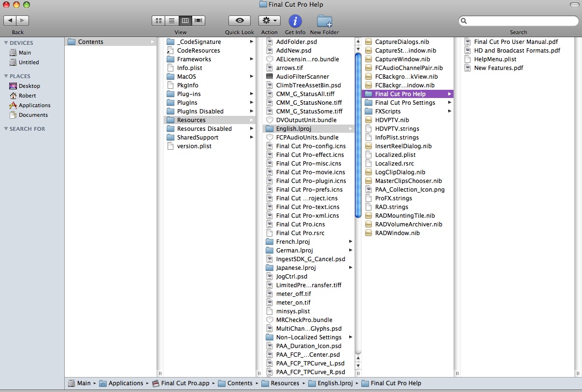Select the Resources folder
The image size is (582, 392).
pos(210,120)
